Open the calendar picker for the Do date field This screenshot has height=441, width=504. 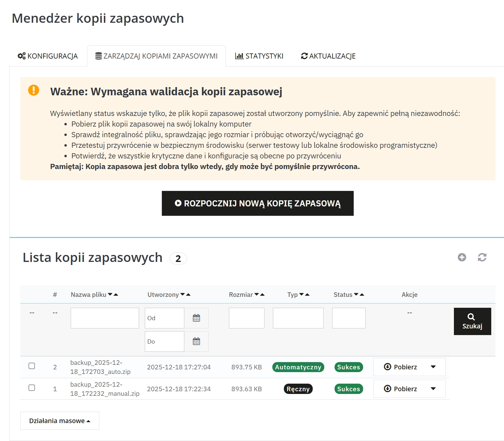pos(196,341)
